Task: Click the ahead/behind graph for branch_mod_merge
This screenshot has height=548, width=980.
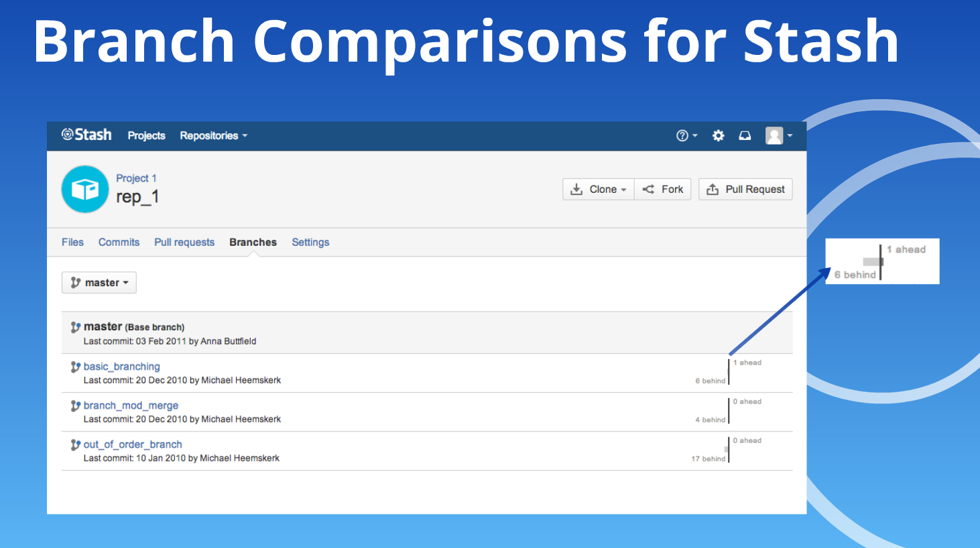Action: click(x=729, y=411)
